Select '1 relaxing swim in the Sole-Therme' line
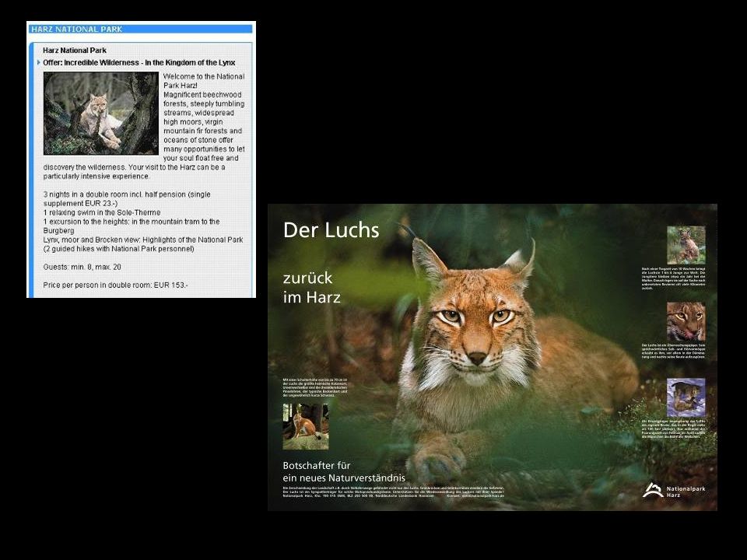This screenshot has height=560, width=747. click(102, 212)
